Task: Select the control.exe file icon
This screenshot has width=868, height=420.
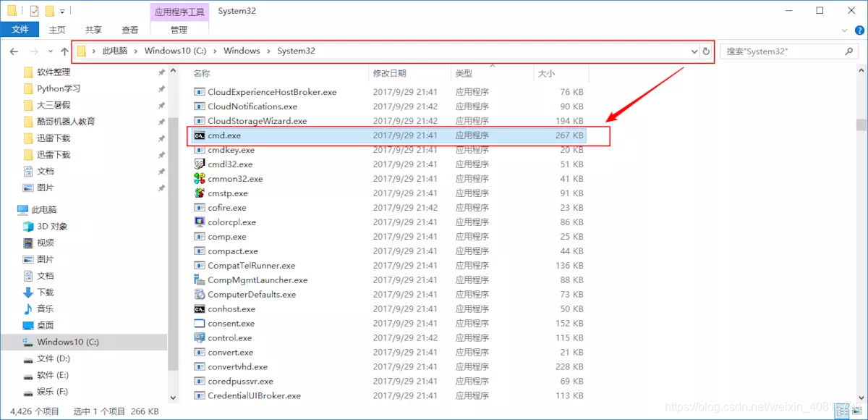Action: 200,338
